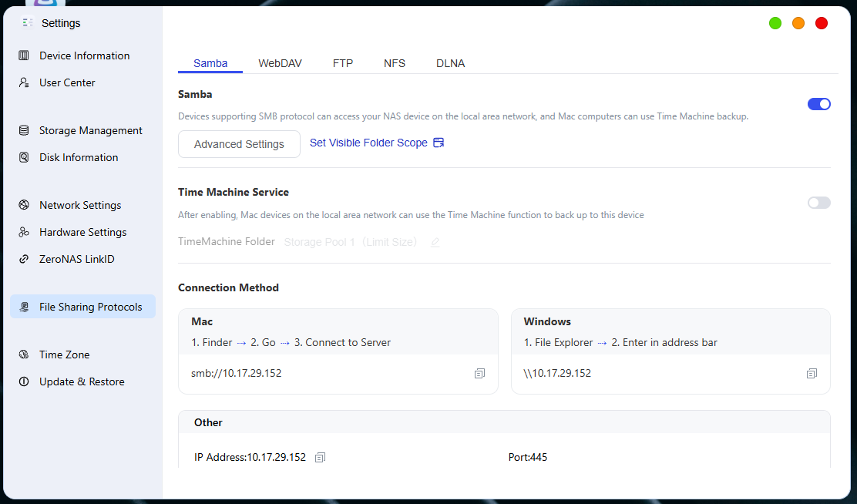857x504 pixels.
Task: Click the Set Visible Folder Scope link
Action: 377,143
